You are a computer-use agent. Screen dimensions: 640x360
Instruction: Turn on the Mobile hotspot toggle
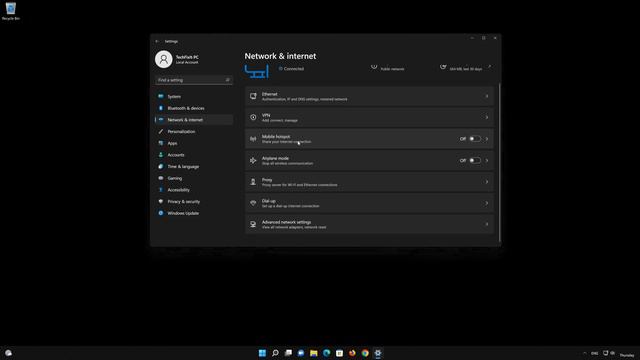[x=475, y=139]
